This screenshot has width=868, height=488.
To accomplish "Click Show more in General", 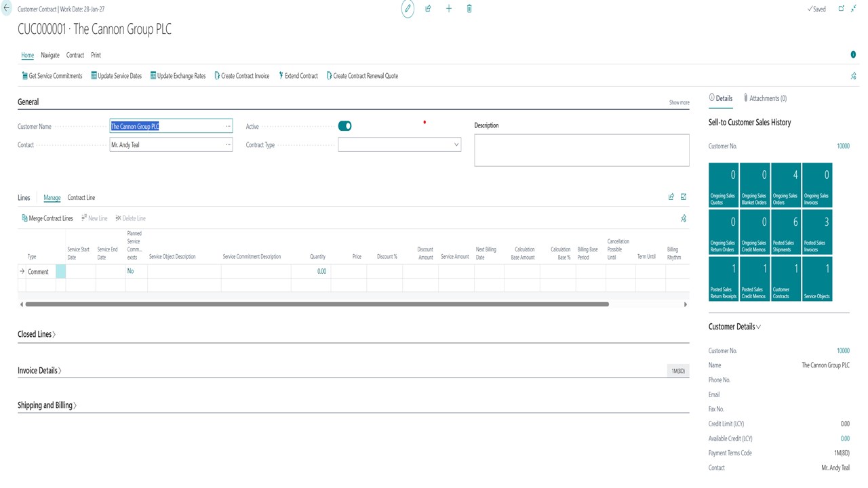I will tap(679, 102).
